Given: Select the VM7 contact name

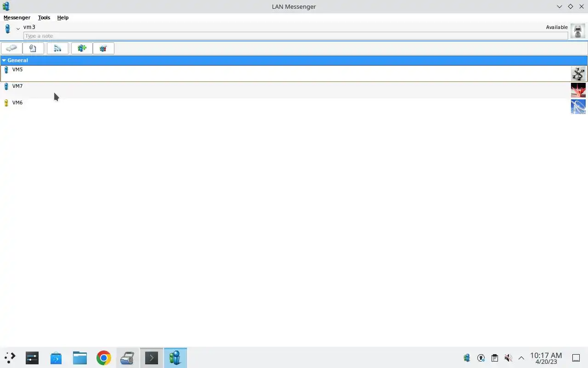Looking at the screenshot, I should coord(17,86).
